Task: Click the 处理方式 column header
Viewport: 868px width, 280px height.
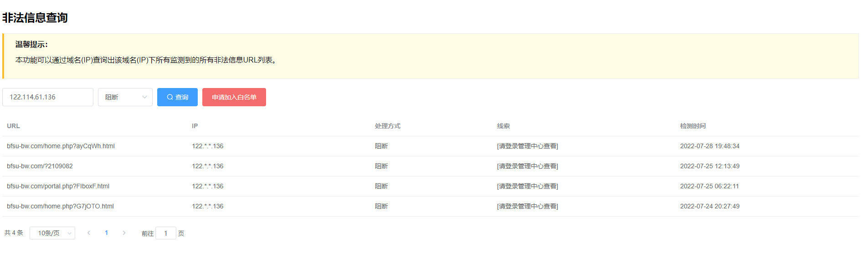Action: click(x=387, y=126)
